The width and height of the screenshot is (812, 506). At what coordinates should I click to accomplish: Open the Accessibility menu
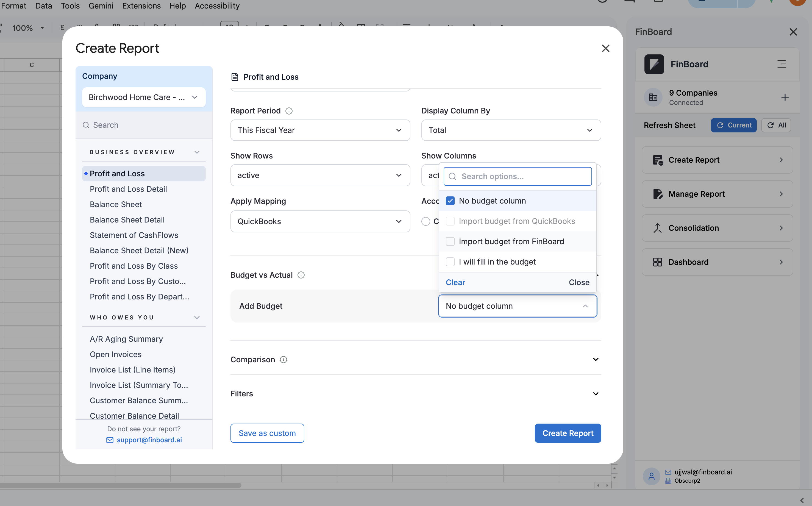[x=217, y=6]
